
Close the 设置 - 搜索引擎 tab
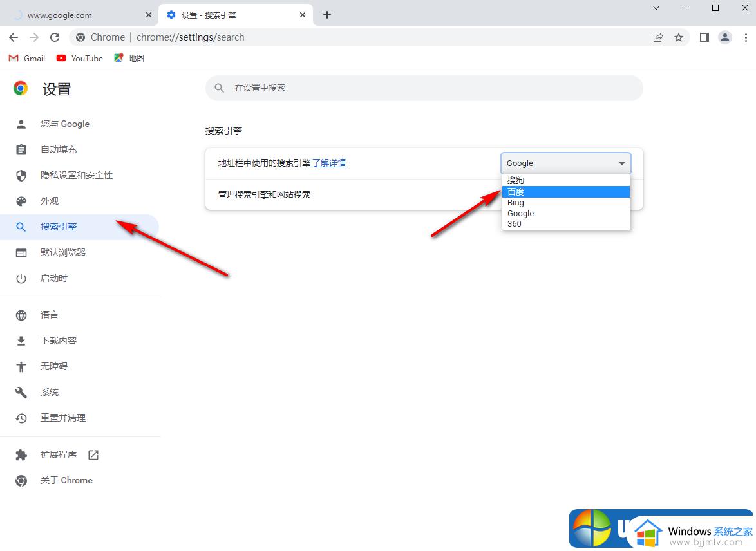[x=302, y=15]
